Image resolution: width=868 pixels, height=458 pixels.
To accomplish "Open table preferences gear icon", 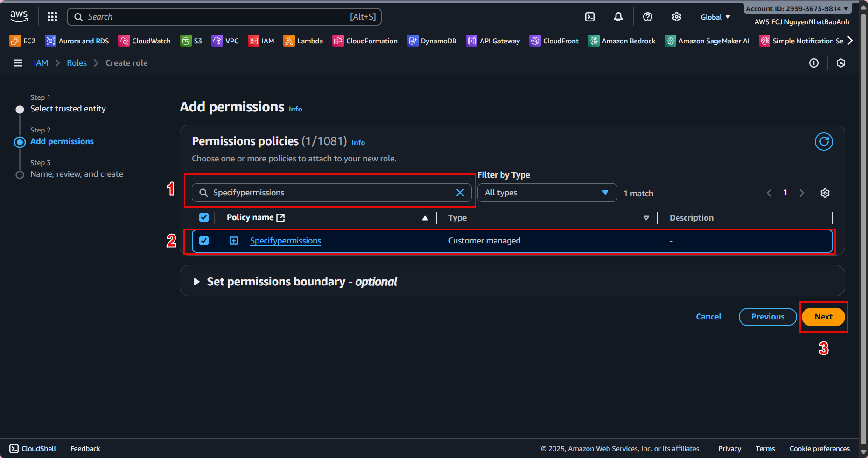I will (x=825, y=193).
